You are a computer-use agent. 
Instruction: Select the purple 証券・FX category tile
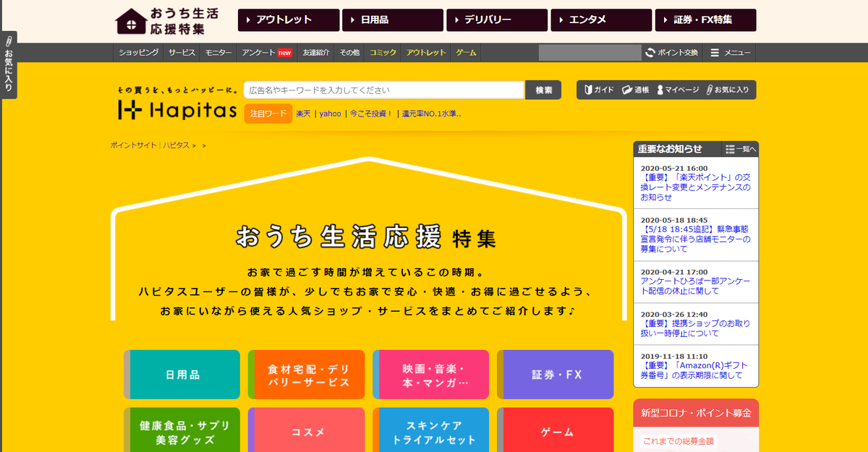click(556, 375)
